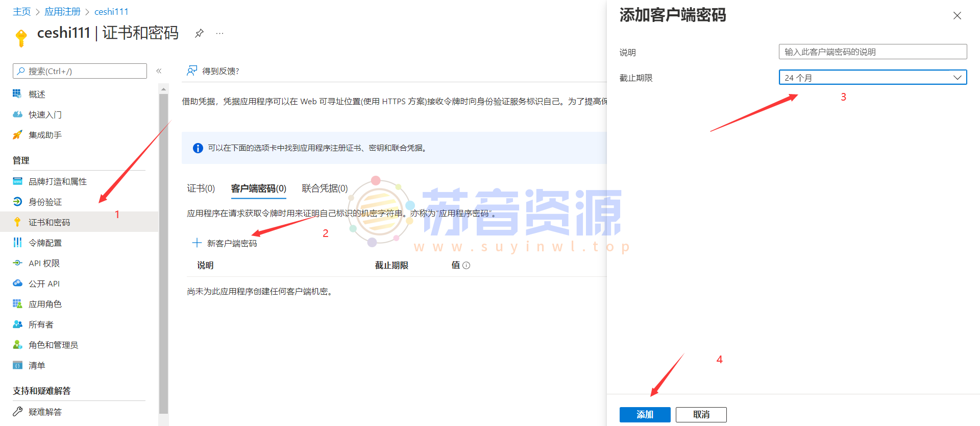
Task: Click the dropdown chevron for expiration
Action: (x=958, y=78)
